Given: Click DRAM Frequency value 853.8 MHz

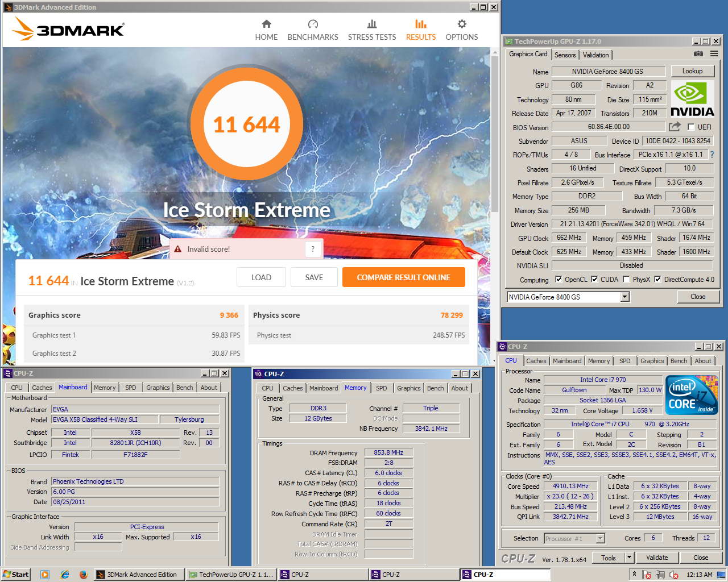Looking at the screenshot, I should (x=388, y=452).
